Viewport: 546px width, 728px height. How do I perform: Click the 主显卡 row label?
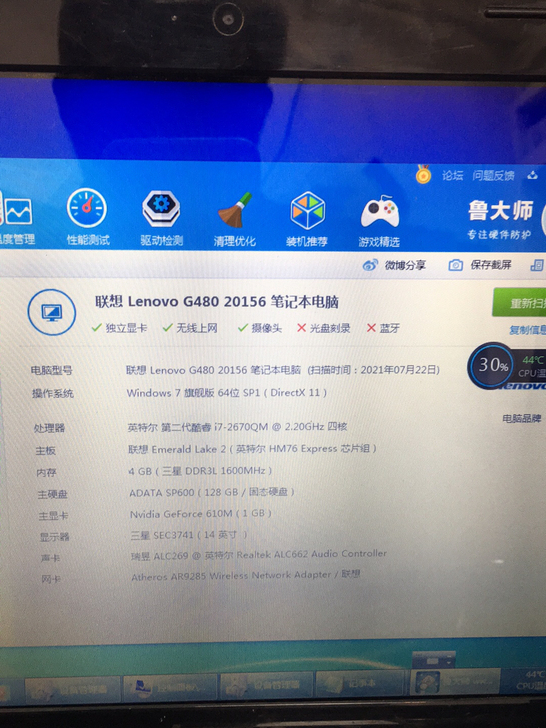point(53,516)
